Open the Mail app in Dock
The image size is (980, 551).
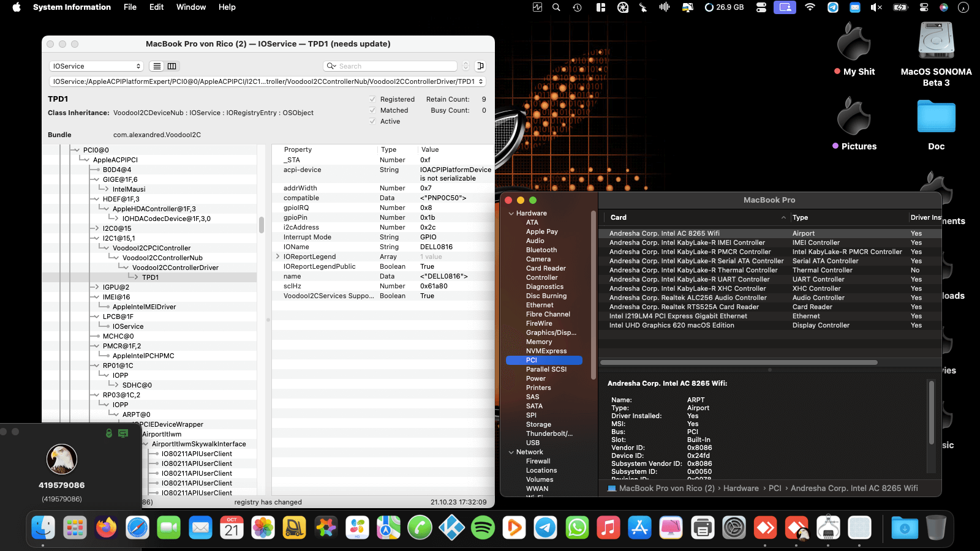click(200, 528)
